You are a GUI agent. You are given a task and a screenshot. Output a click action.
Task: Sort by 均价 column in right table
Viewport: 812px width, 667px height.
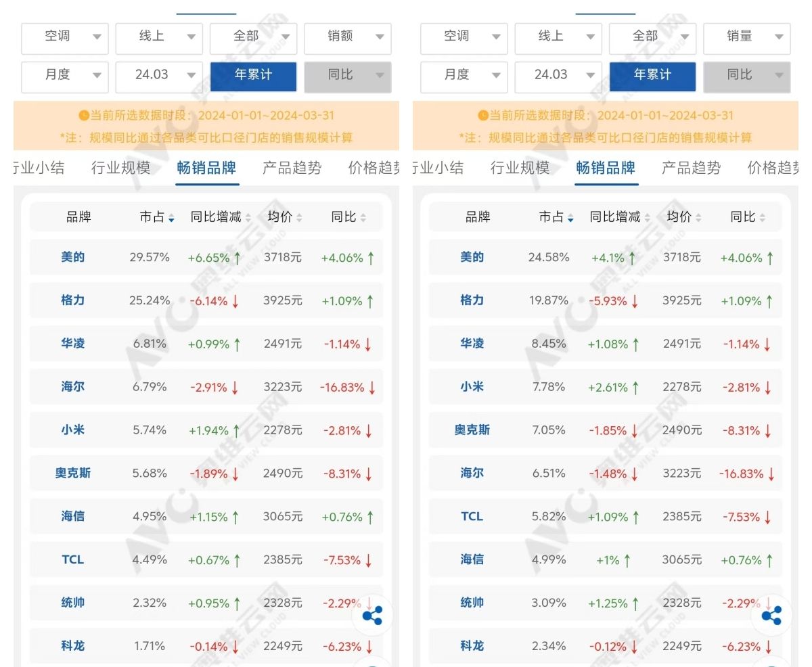click(x=684, y=217)
